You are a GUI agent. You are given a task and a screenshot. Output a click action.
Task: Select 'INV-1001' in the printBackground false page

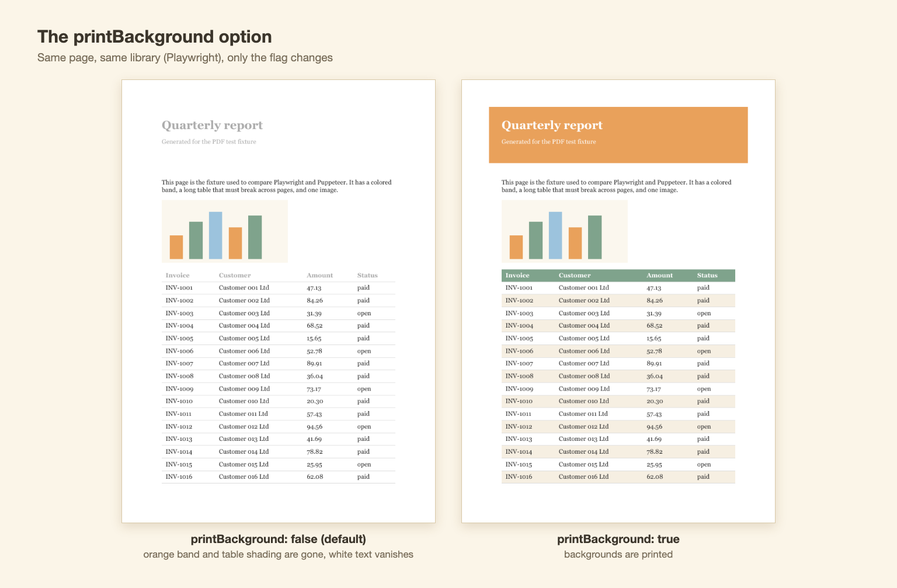[179, 288]
